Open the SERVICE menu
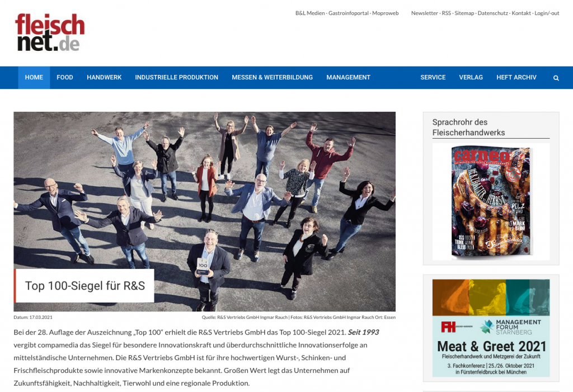573x392 pixels. click(433, 78)
